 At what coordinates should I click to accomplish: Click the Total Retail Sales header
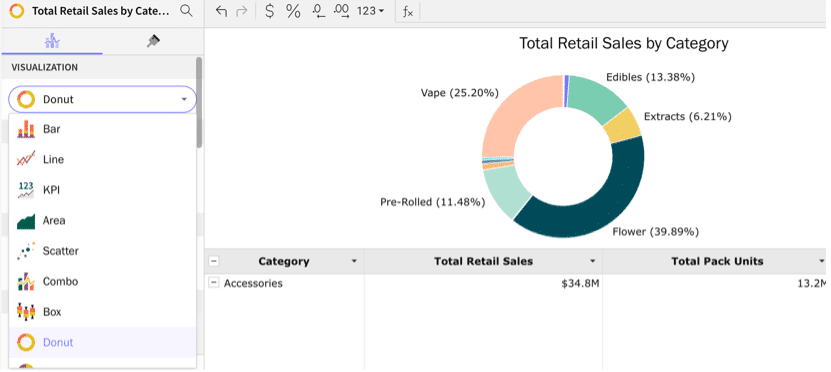[x=483, y=261]
